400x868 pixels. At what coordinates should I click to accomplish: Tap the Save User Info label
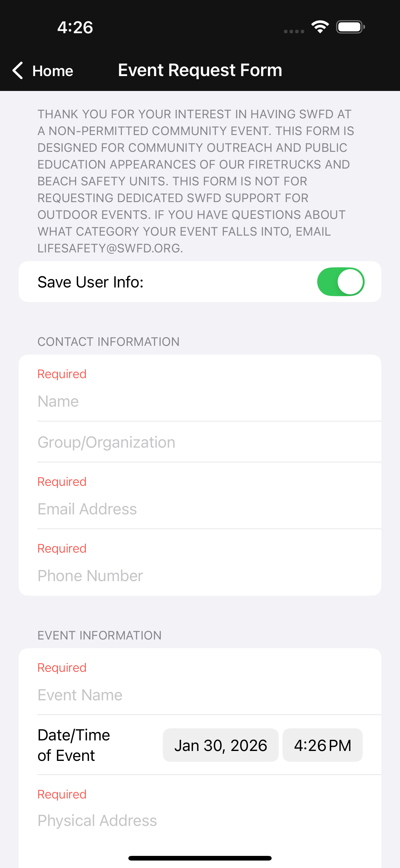tap(91, 282)
